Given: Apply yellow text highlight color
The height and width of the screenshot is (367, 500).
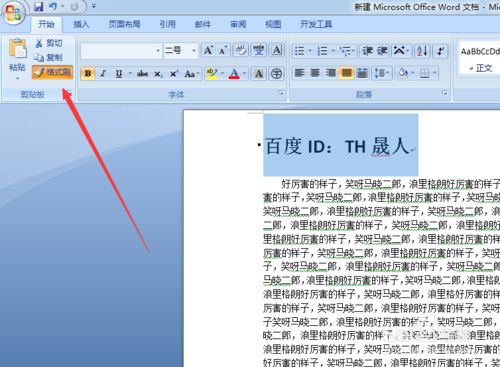Looking at the screenshot, I should (212, 73).
